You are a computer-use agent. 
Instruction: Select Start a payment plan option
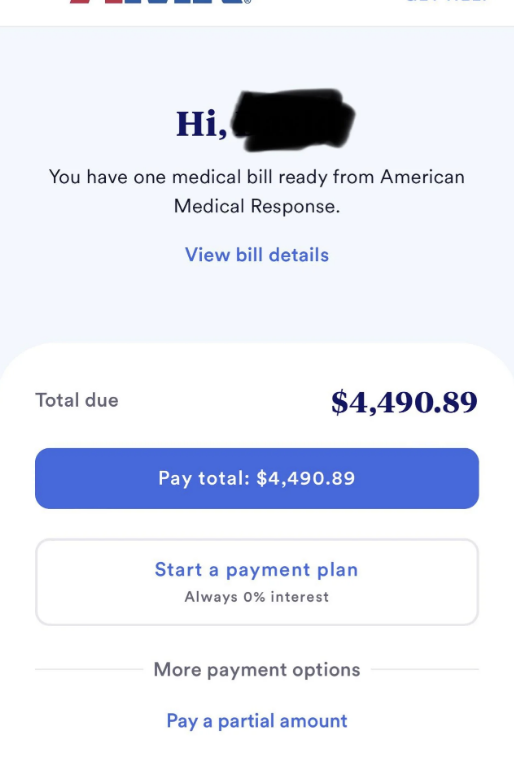point(257,582)
